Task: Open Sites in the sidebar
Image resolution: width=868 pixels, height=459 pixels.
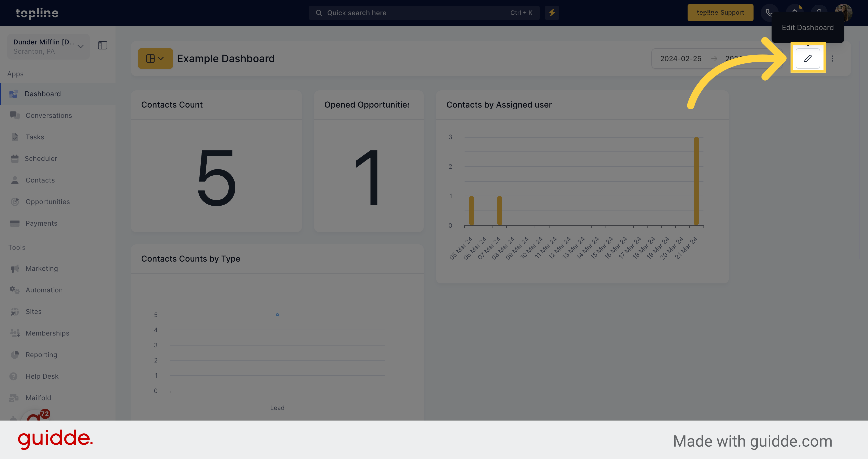Action: pyautogui.click(x=58, y=311)
